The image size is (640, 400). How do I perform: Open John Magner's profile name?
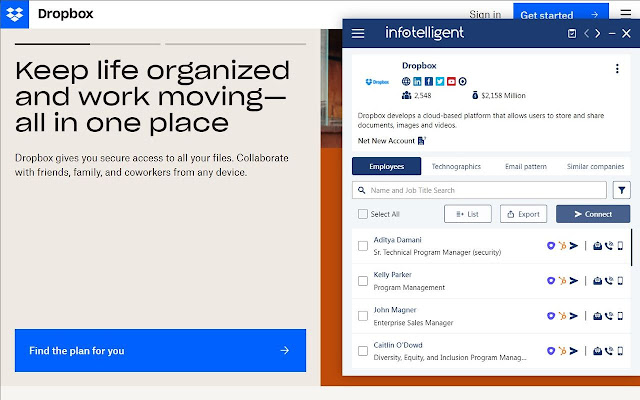(395, 310)
